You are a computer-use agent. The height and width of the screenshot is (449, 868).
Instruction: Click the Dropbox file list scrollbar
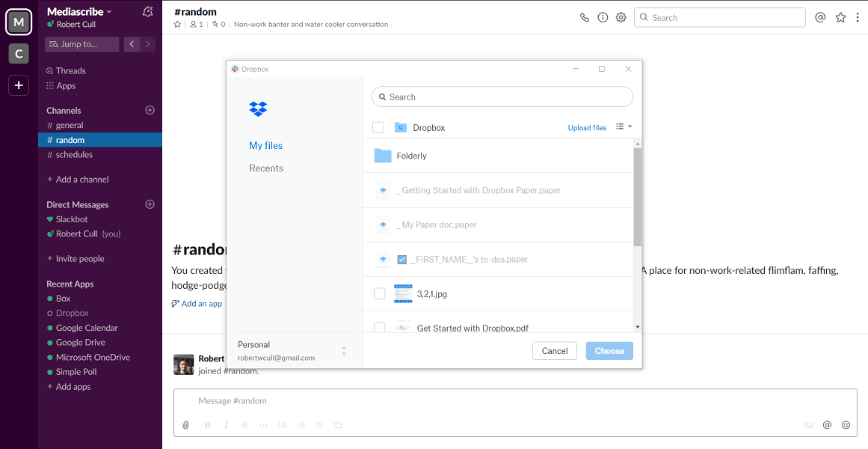tap(638, 198)
